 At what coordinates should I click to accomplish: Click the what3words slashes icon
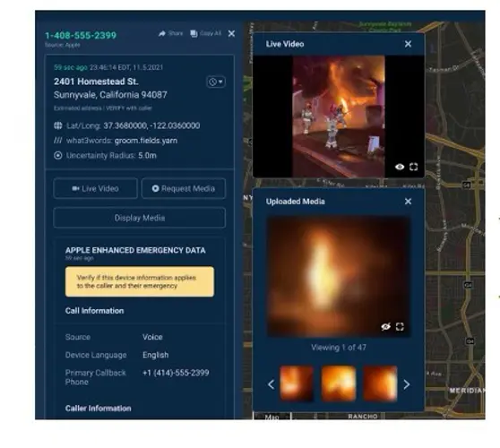pos(58,141)
